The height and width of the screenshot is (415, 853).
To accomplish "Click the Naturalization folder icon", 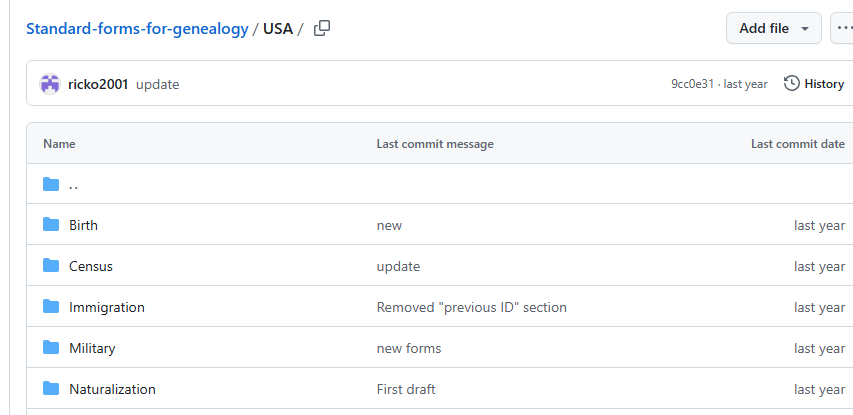I will [x=51, y=389].
